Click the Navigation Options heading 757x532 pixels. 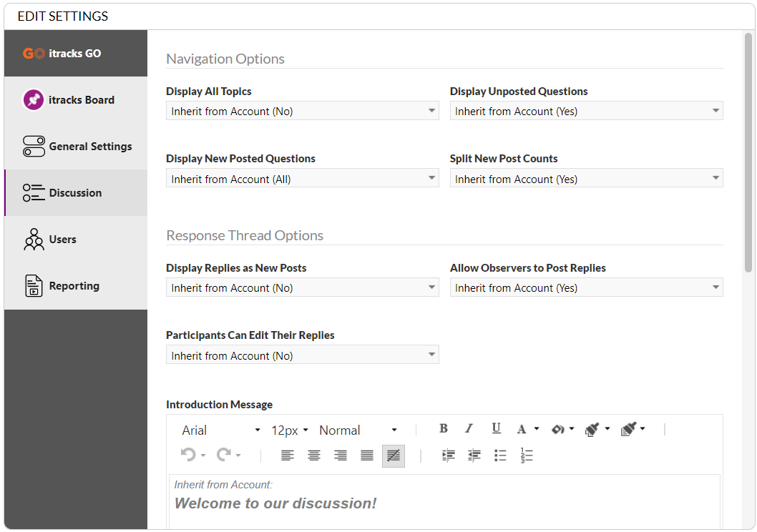click(x=225, y=59)
